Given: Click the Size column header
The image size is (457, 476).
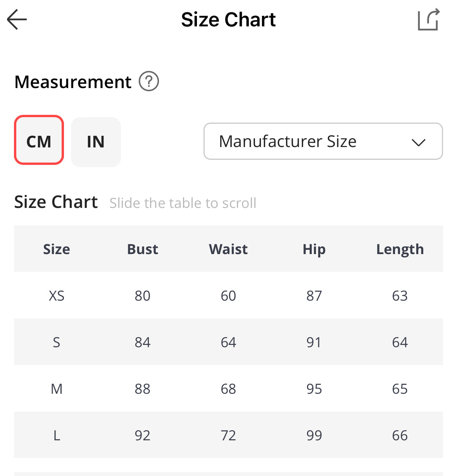Looking at the screenshot, I should [x=57, y=249].
